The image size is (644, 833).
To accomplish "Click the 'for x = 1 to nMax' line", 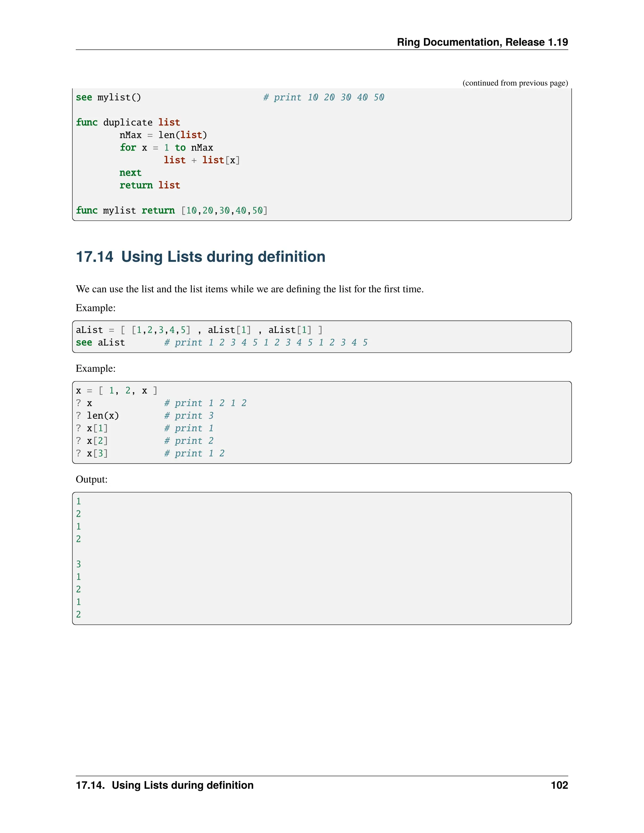I will pyautogui.click(x=166, y=148).
